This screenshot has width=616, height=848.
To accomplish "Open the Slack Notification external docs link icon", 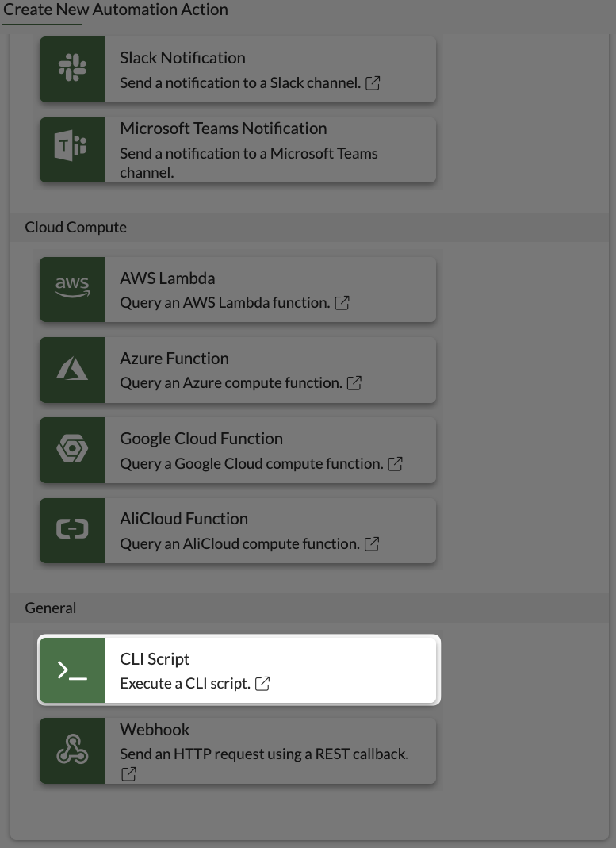I will [373, 83].
